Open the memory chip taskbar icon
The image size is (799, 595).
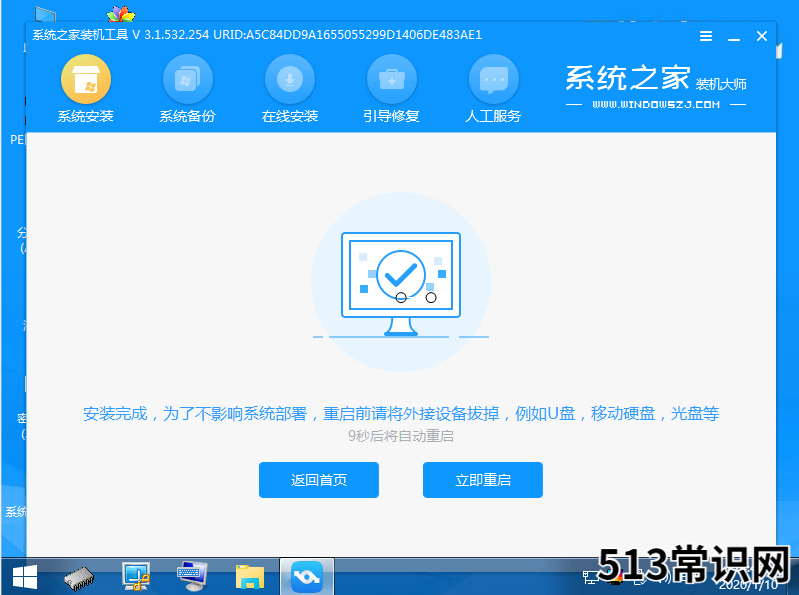click(79, 578)
